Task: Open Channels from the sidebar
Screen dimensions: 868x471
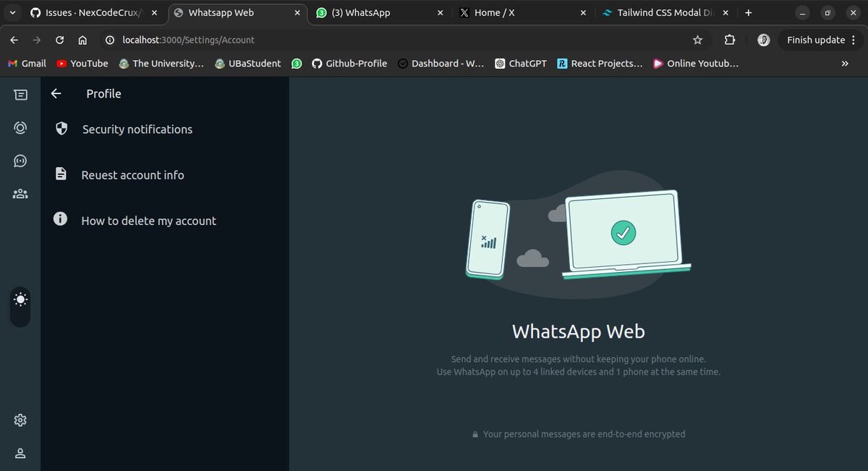Action: click(20, 161)
